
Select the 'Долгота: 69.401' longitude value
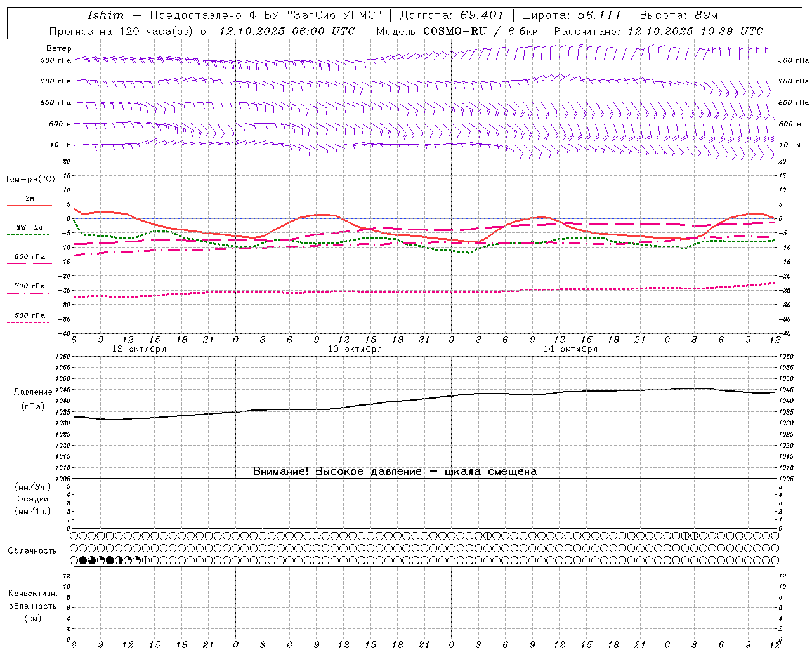click(x=452, y=15)
